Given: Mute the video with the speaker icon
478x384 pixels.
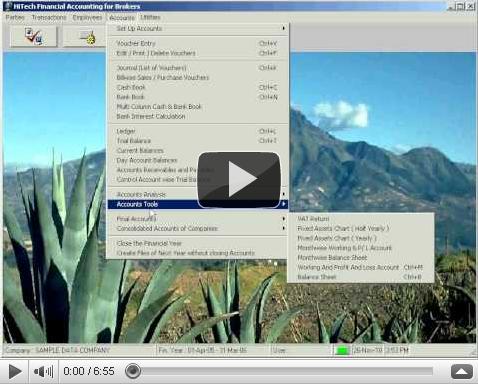Looking at the screenshot, I should click(43, 371).
